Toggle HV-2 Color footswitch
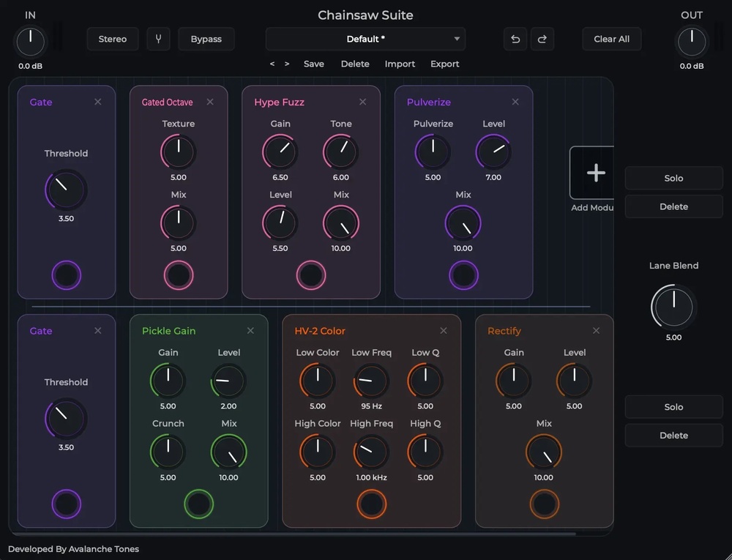Viewport: 732px width, 560px height. point(372,504)
